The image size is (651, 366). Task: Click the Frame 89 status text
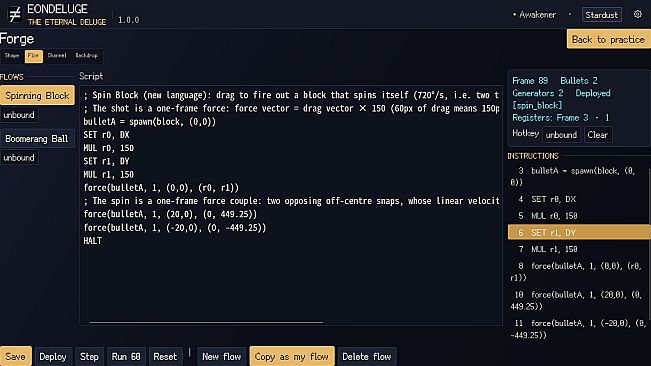[x=530, y=81]
